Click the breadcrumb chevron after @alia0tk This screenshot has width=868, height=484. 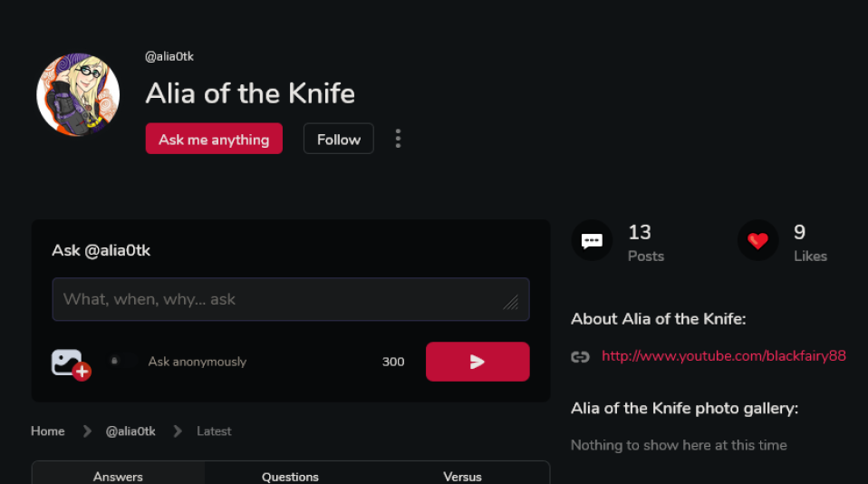click(178, 431)
